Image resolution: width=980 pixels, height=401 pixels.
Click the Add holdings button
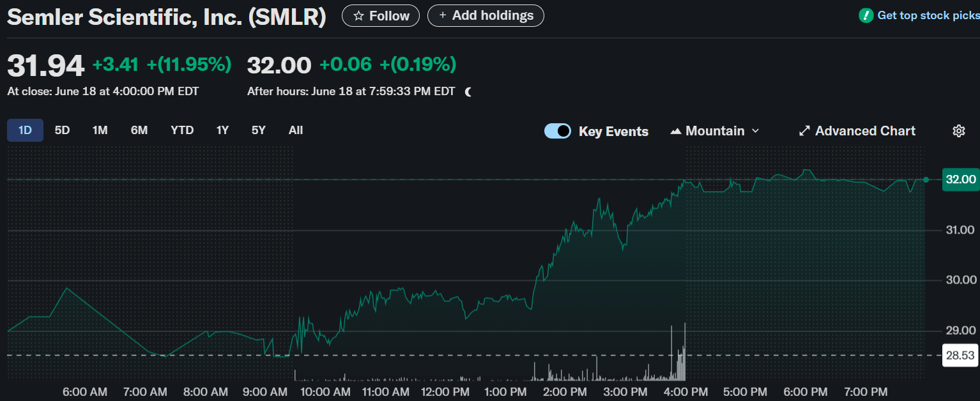[x=486, y=16]
